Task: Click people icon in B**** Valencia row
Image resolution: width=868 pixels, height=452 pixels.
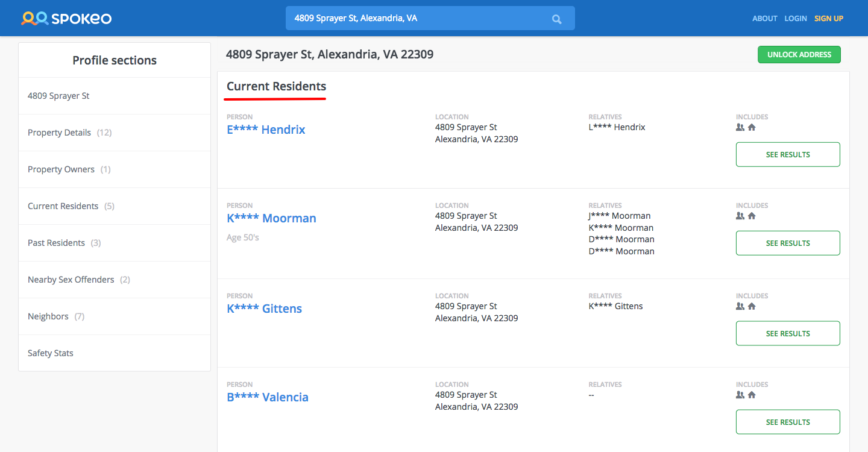Action: [740, 395]
